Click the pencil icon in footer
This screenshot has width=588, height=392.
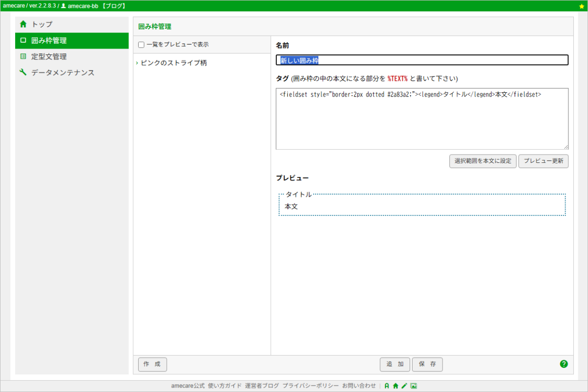404,386
